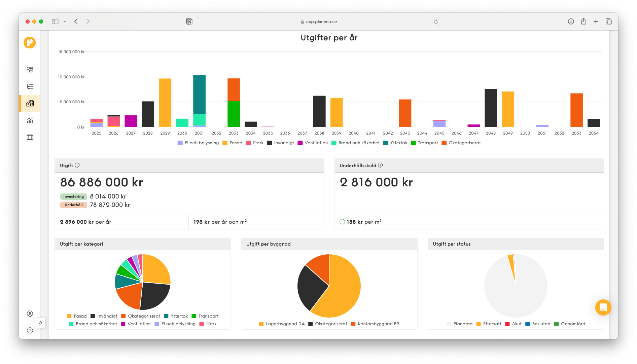Viewport: 637px width, 364px height.
Task: Open the statistics chart icon in sidebar
Action: click(30, 120)
